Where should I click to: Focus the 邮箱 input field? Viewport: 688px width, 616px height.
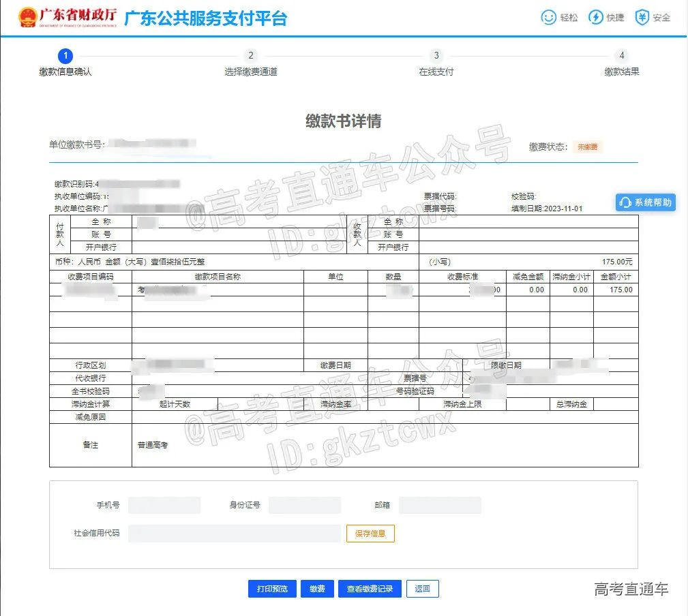pos(440,505)
